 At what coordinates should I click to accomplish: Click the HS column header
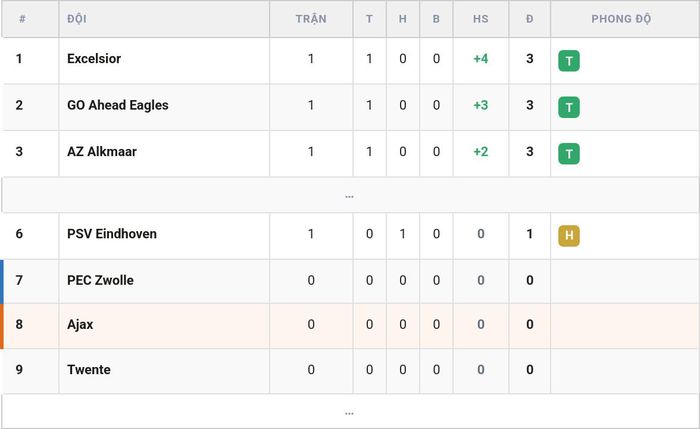pyautogui.click(x=481, y=19)
